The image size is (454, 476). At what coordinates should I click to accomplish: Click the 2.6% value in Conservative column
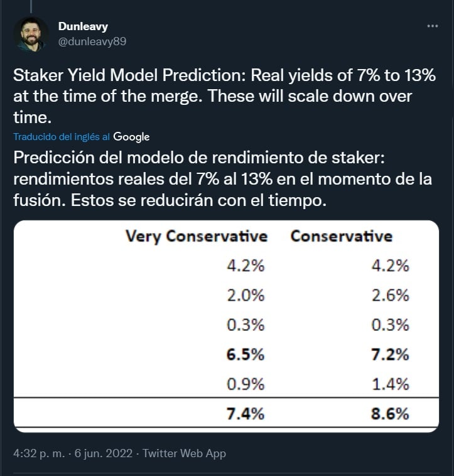pos(391,295)
